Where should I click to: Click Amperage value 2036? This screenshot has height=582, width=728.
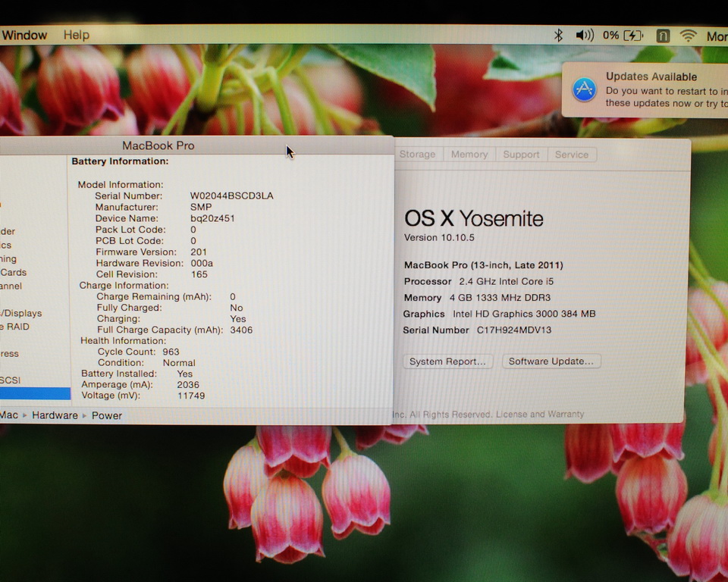[x=188, y=385]
